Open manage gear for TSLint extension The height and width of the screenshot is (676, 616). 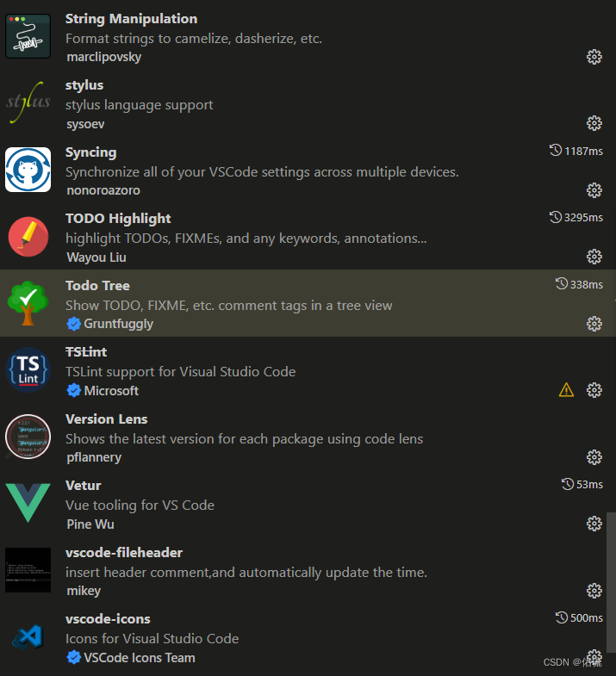[x=594, y=390]
